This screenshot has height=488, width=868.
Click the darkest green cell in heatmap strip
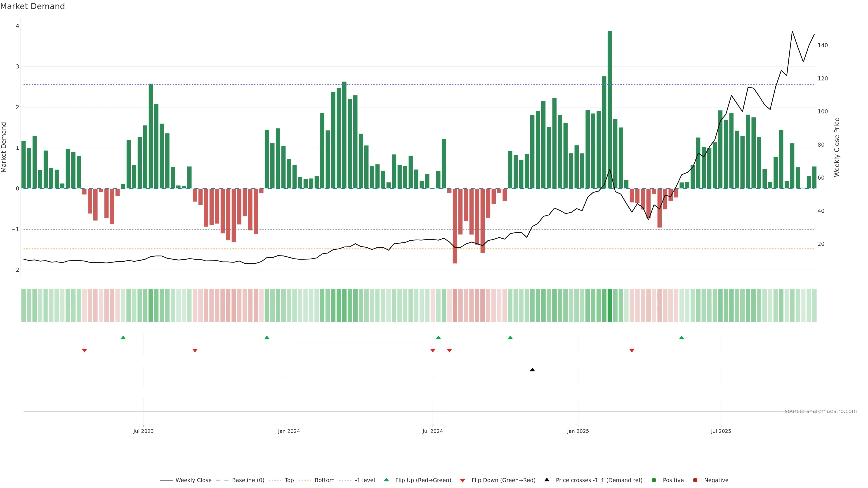pyautogui.click(x=610, y=305)
